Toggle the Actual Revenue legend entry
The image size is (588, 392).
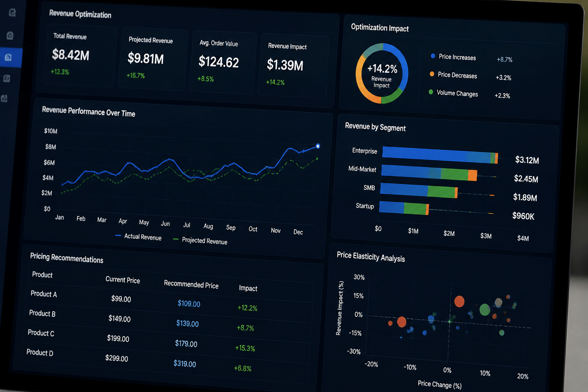pyautogui.click(x=138, y=237)
